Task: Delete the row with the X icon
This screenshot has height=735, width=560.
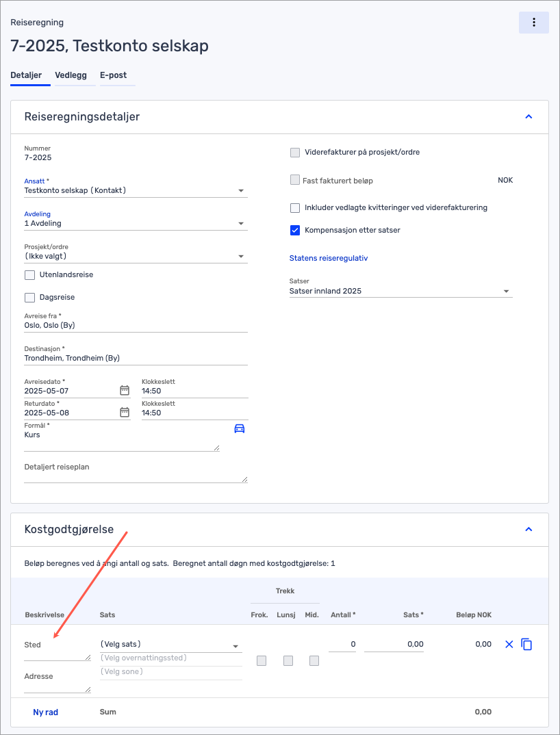Action: click(x=509, y=644)
